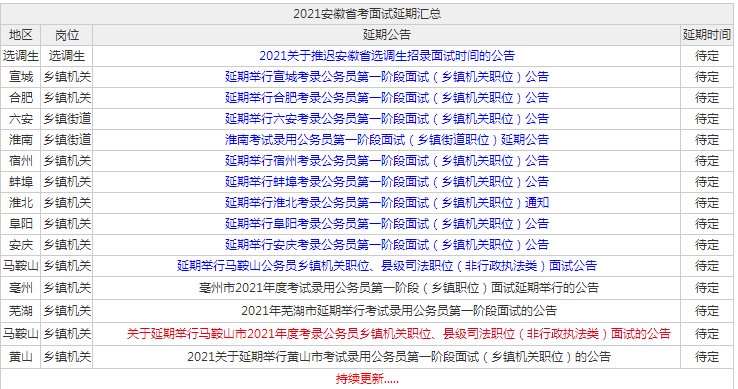The image size is (738, 389).
Task: Click 待定 in the 蚌埠 row
Action: click(706, 182)
